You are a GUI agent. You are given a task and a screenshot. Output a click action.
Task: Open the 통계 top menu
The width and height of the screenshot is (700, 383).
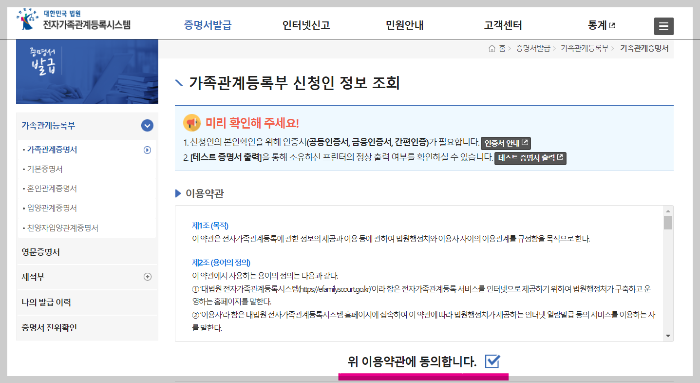597,25
